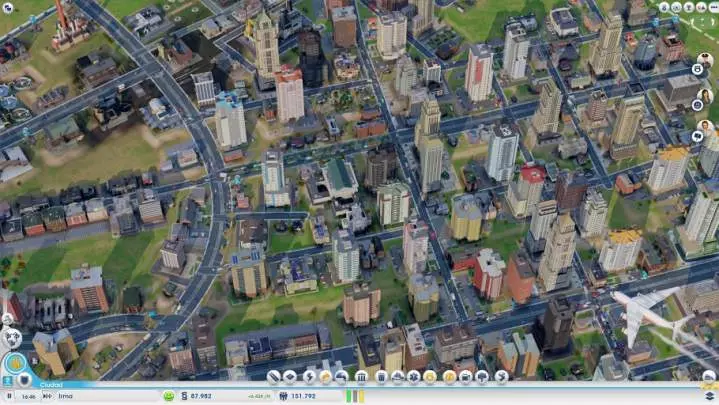Viewport: 719px width, 405px height.
Task: Click the bottom advisor portrait
Action: pos(705,127)
